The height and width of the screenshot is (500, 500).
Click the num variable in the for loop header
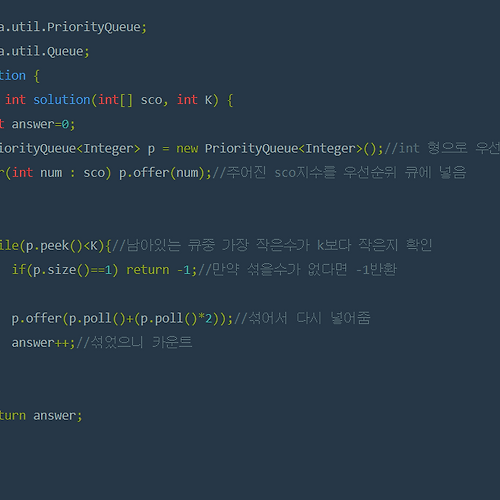[51, 173]
